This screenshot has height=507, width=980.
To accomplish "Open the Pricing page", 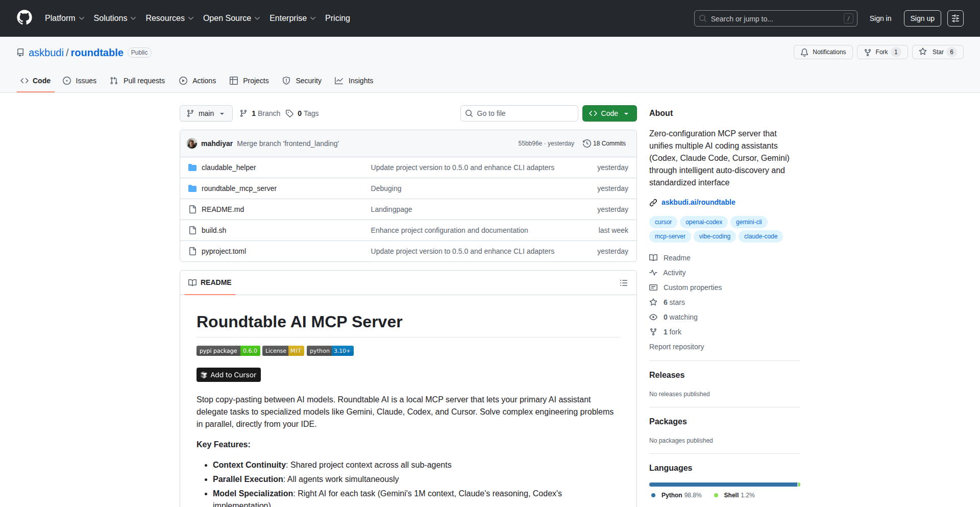I will tap(337, 18).
